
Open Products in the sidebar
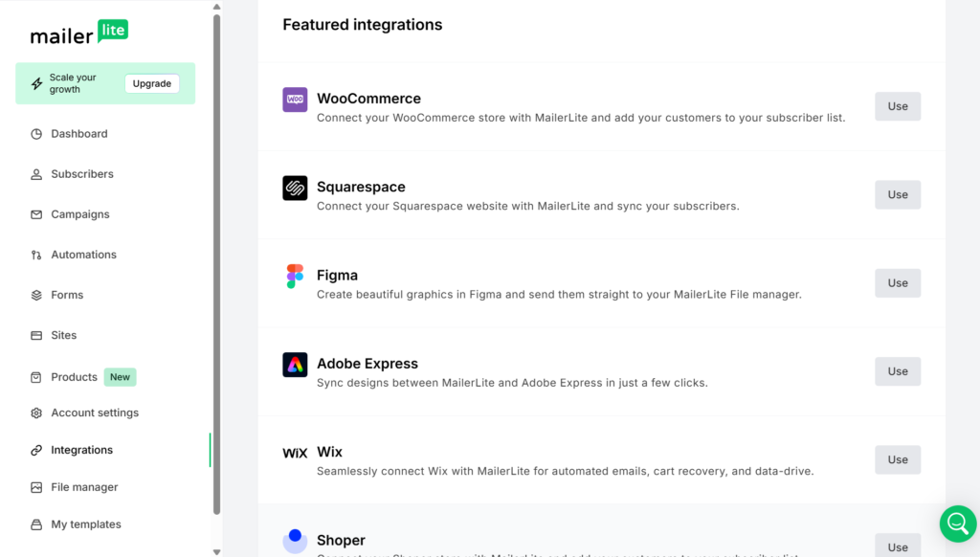tap(74, 377)
